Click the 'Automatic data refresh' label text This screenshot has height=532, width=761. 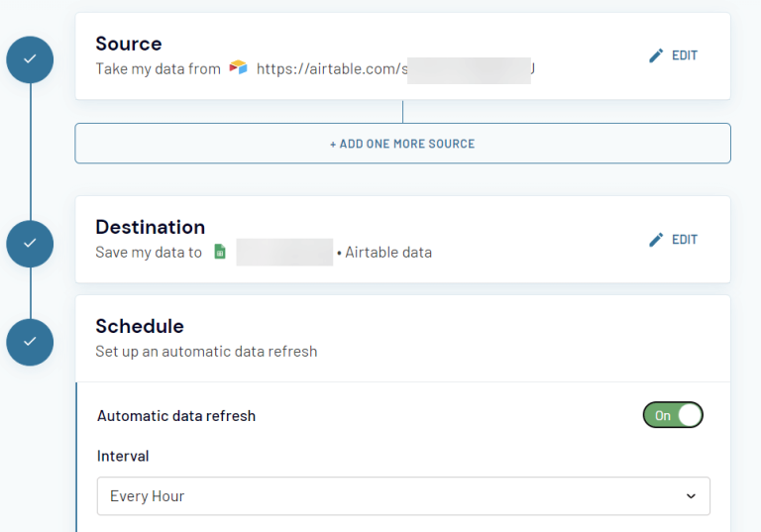tap(176, 416)
